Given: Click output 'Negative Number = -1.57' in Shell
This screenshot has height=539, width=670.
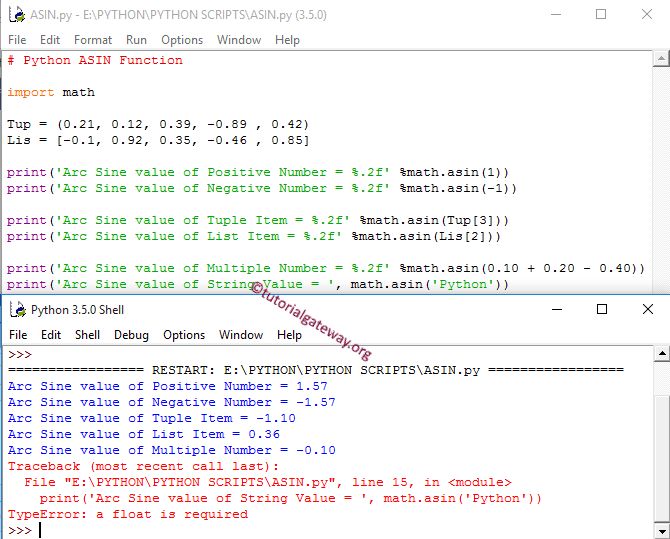Looking at the screenshot, I should click(x=171, y=402).
